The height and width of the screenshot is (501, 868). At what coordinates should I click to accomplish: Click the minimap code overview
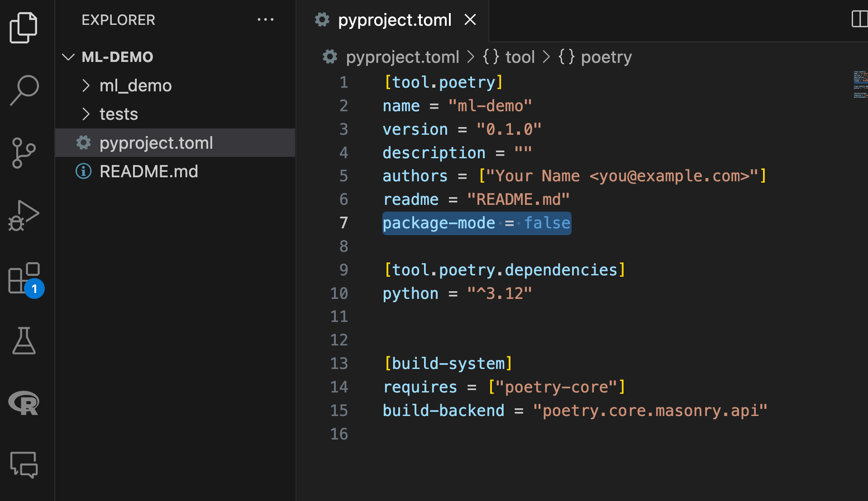(x=860, y=84)
